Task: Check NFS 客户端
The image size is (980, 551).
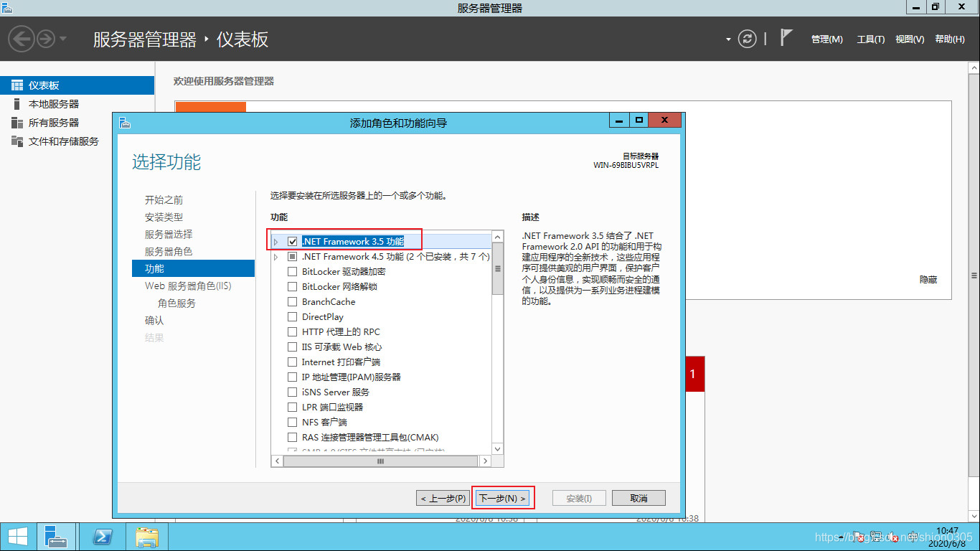Action: (x=292, y=423)
